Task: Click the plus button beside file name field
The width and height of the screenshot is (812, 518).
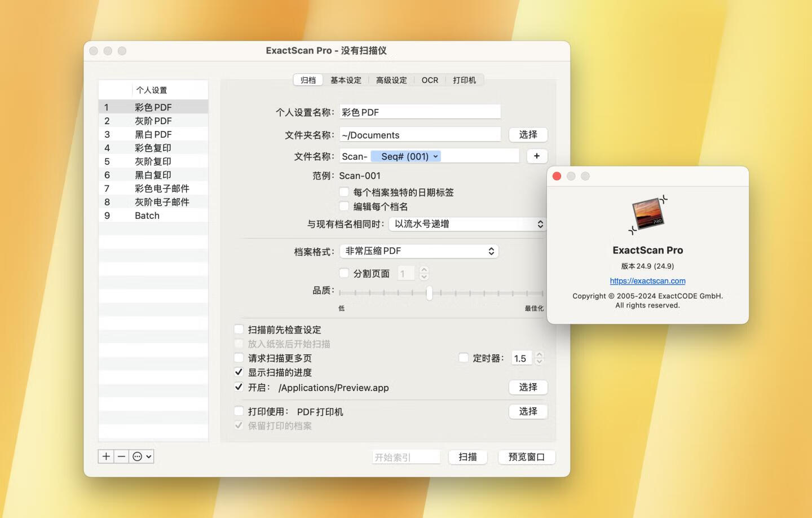Action: 537,156
